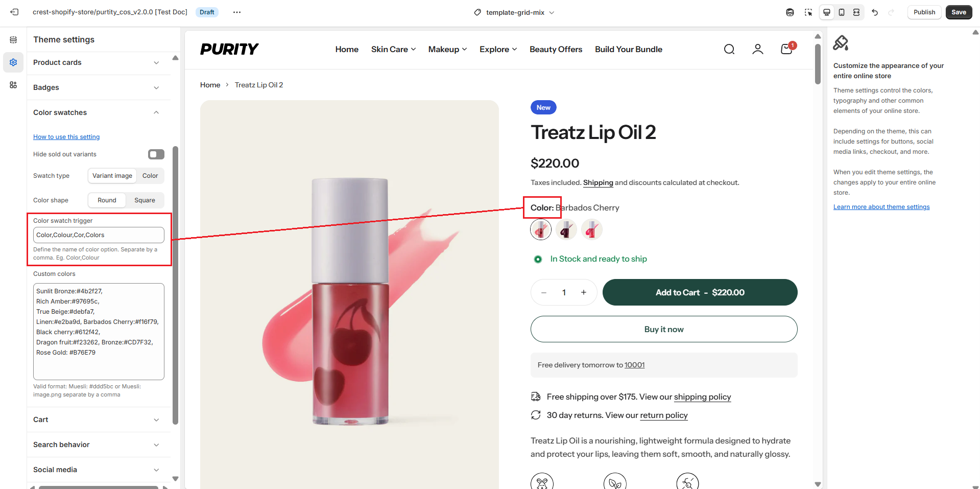Click the Color swatch trigger text field
Screen dimensions: 980x489
(99, 235)
